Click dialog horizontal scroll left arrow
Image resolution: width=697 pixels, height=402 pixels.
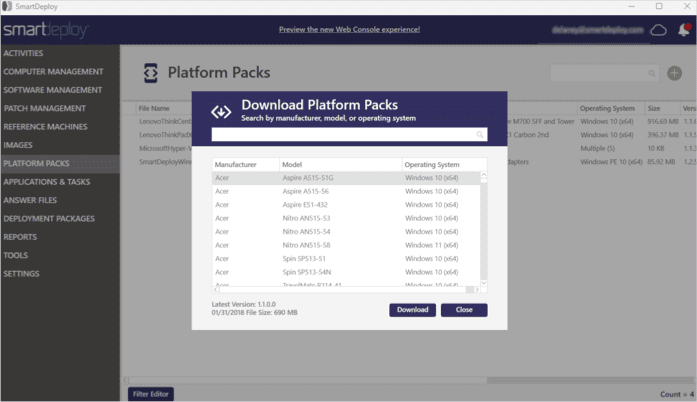(x=216, y=289)
